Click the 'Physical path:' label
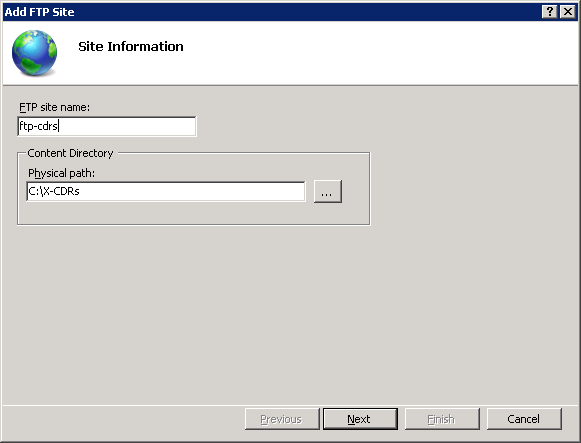This screenshot has width=581, height=443. (62, 173)
